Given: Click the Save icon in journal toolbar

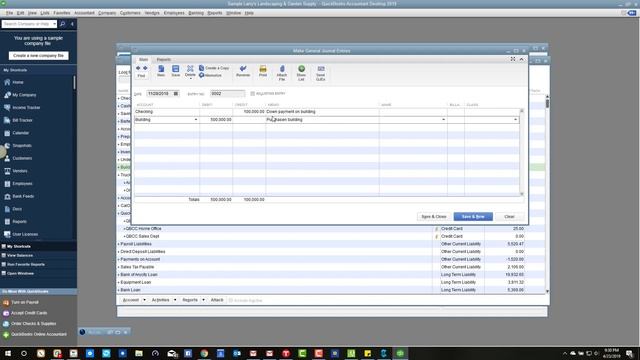Looking at the screenshot, I should point(176,71).
